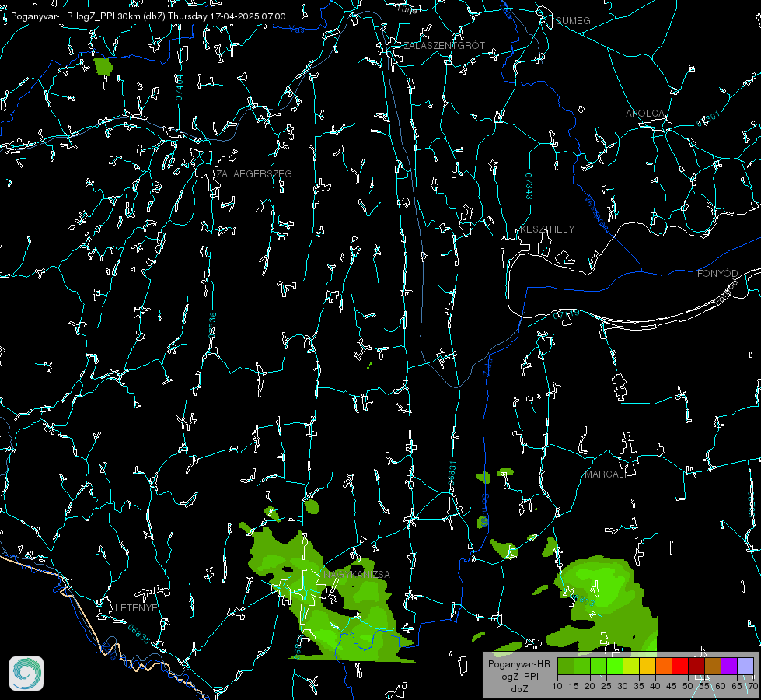Click the TAPOLCA city label
761x700 pixels.
(642, 114)
